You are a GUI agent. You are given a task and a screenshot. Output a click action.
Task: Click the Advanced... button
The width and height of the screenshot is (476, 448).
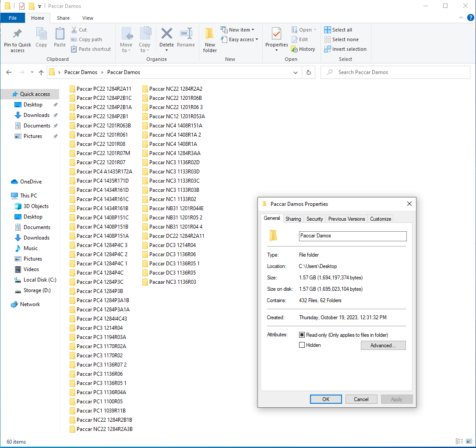[383, 346]
